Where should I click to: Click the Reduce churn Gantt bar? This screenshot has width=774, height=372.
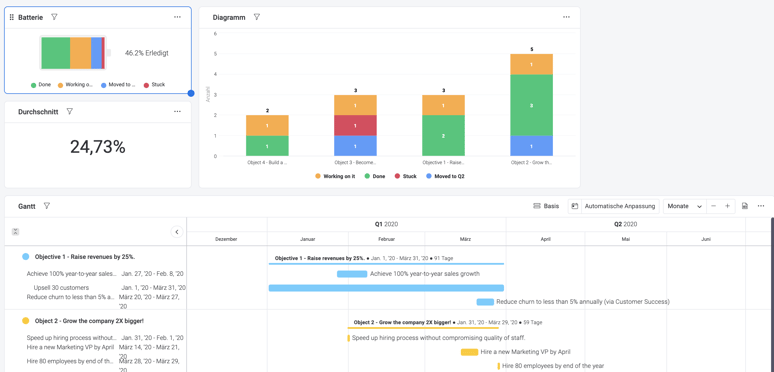pyautogui.click(x=485, y=302)
